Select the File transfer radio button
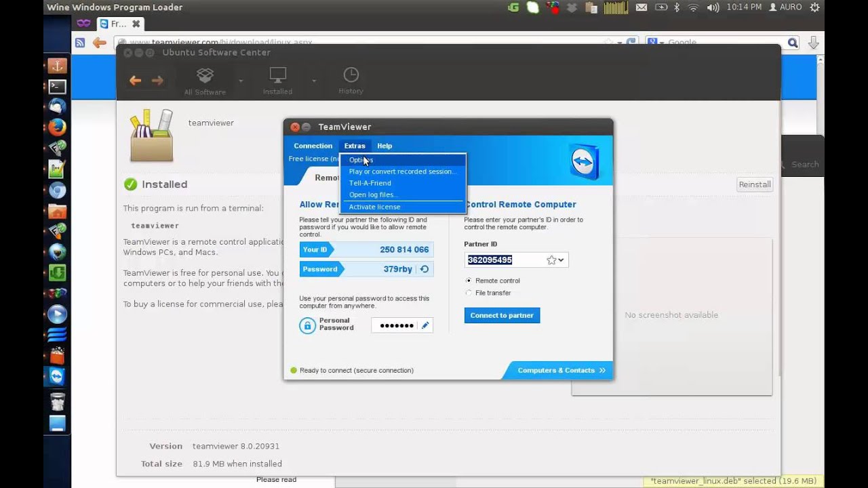 468,293
